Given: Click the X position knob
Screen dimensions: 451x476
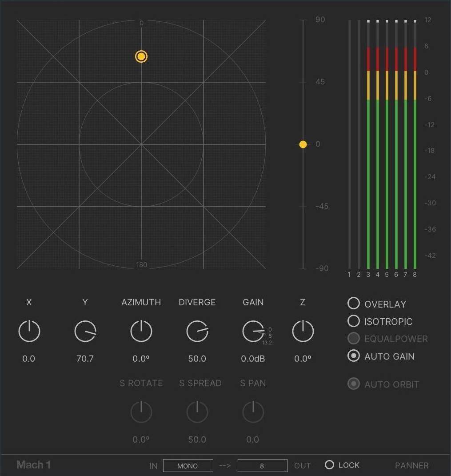Looking at the screenshot, I should coord(29,331).
